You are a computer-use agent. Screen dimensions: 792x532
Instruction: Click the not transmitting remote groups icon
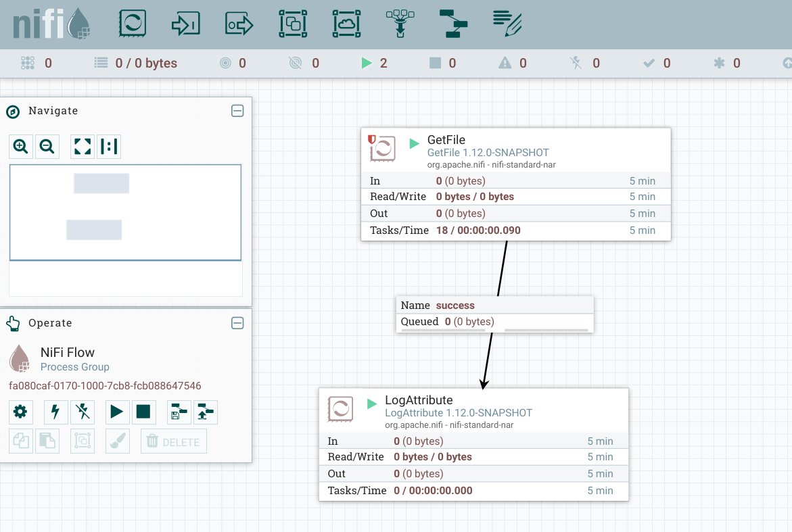[x=295, y=63]
